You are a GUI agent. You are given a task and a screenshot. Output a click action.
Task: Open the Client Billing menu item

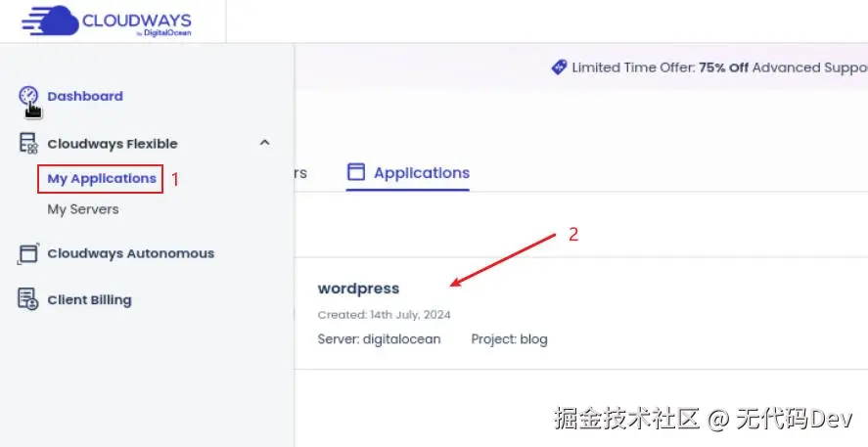click(90, 300)
